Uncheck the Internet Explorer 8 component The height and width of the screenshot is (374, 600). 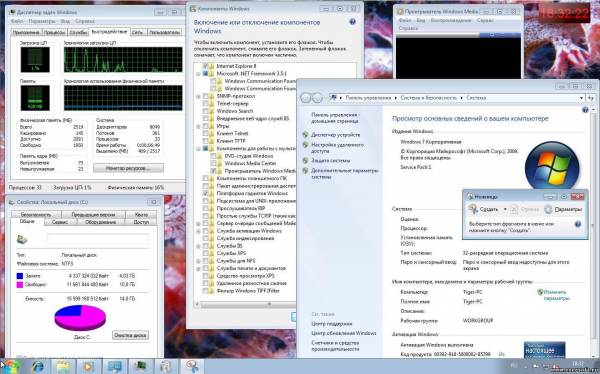(x=205, y=66)
